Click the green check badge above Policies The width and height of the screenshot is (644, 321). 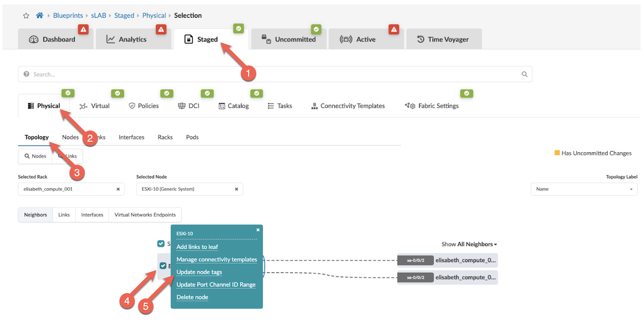point(167,93)
